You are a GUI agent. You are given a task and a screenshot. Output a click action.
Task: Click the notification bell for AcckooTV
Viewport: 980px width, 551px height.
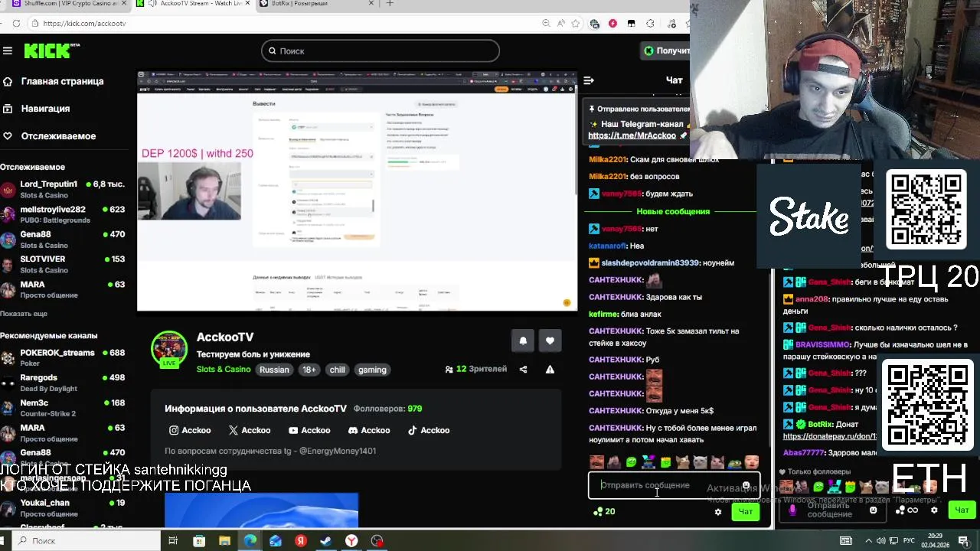523,341
